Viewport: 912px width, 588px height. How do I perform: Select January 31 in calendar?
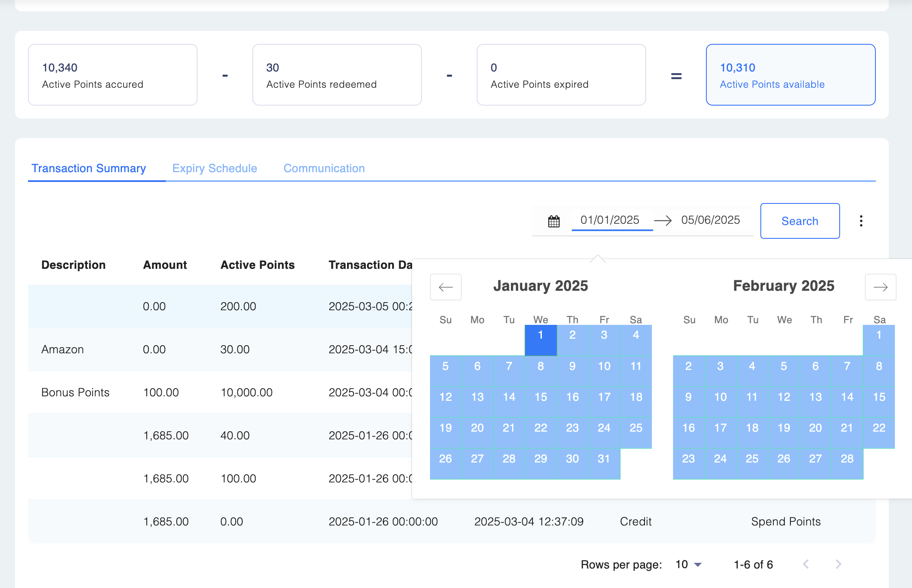click(604, 459)
